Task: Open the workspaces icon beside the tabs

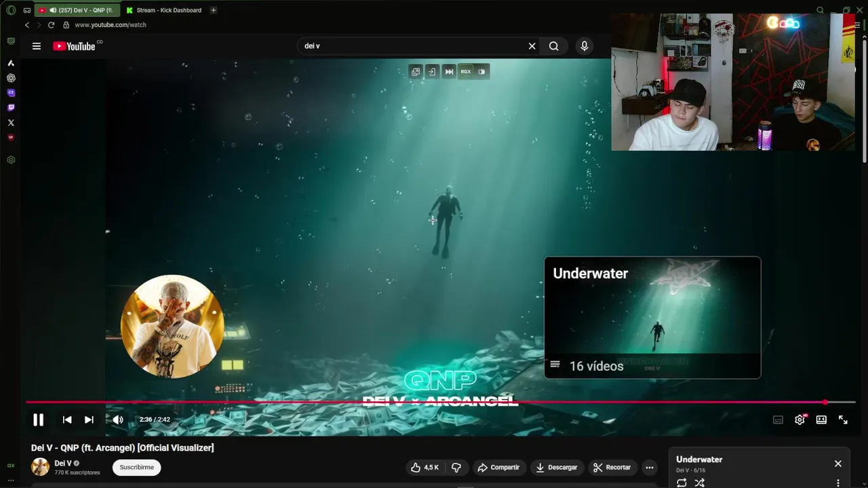Action: point(27,10)
